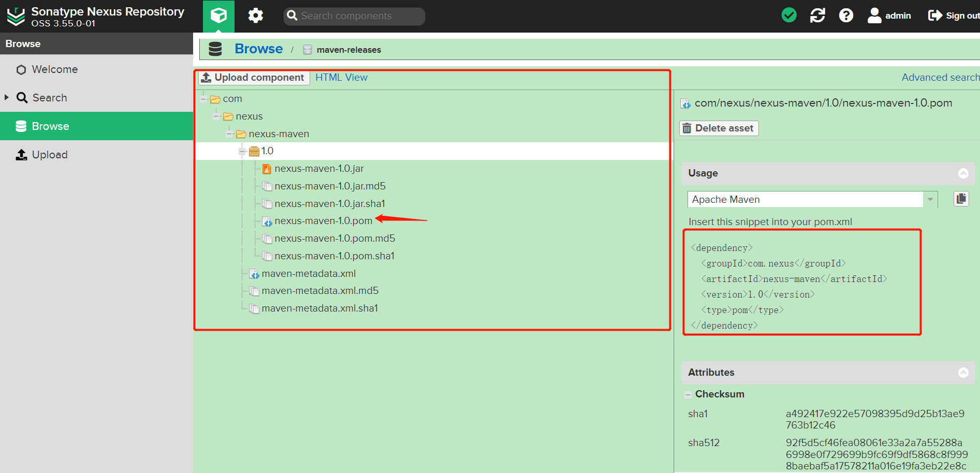Collapse the com folder node
This screenshot has width=980, height=473.
(x=203, y=99)
